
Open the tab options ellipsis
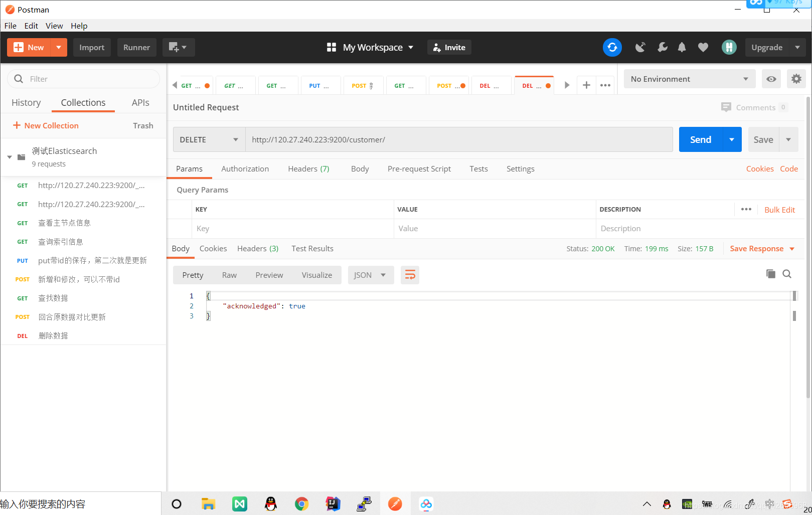[605, 85]
